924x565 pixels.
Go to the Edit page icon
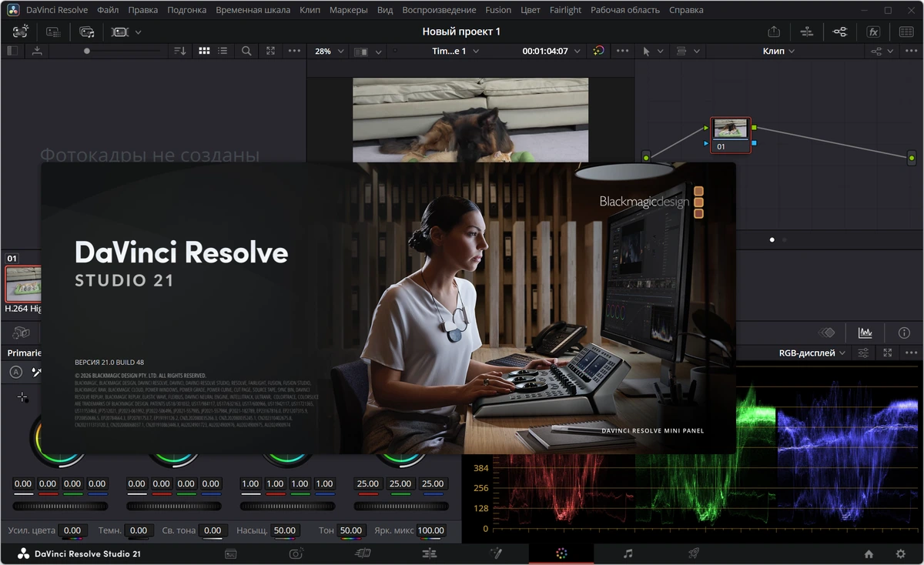click(x=430, y=553)
